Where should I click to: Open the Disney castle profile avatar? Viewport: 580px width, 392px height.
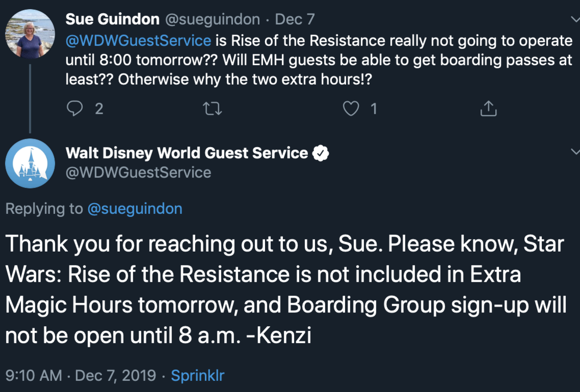click(30, 163)
